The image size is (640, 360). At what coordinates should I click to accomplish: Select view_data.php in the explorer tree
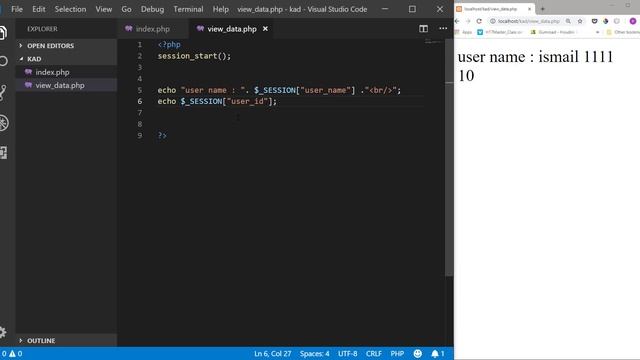click(x=66, y=85)
